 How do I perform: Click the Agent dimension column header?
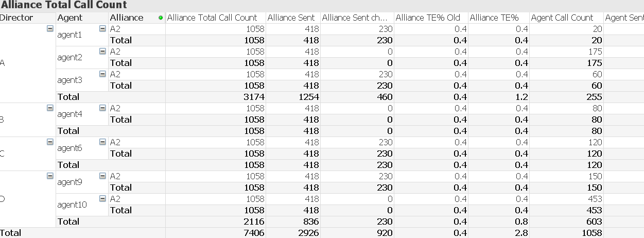[x=70, y=18]
